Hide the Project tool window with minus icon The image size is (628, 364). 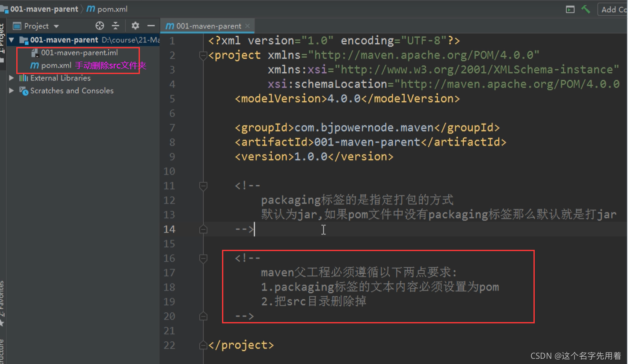coord(151,26)
